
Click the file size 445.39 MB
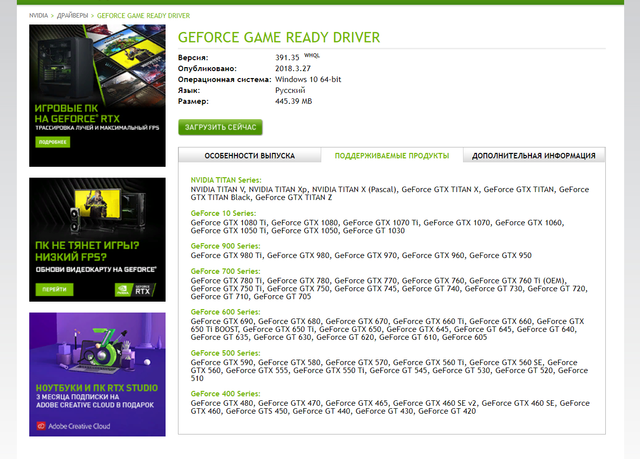pyautogui.click(x=293, y=101)
